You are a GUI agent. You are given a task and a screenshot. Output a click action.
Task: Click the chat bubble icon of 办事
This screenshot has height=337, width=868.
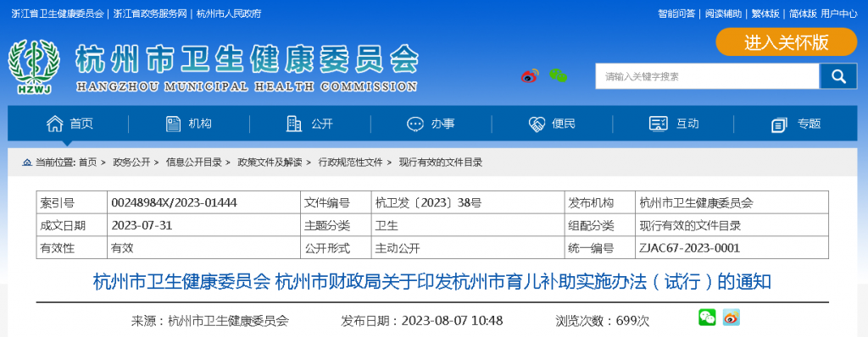pos(415,124)
